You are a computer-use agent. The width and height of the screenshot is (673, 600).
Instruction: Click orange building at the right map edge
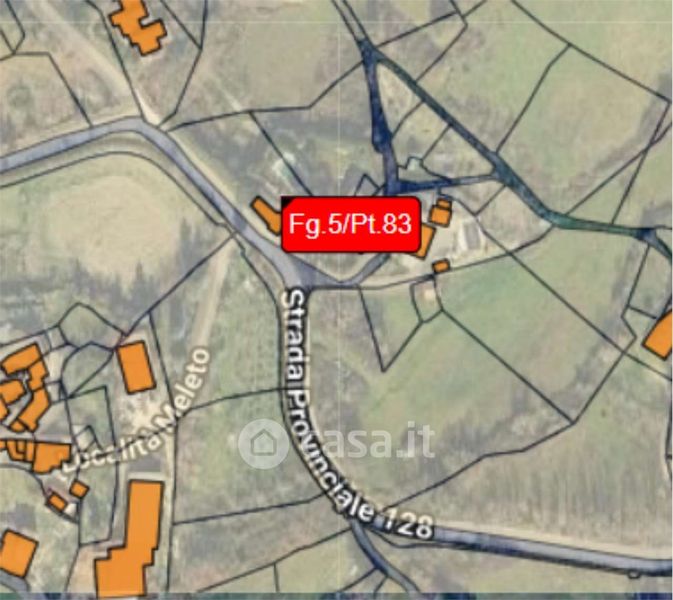(660, 335)
